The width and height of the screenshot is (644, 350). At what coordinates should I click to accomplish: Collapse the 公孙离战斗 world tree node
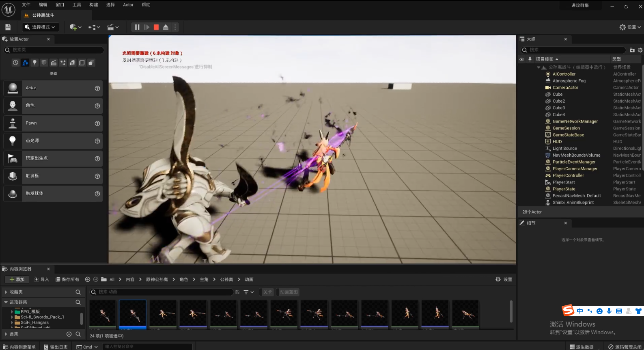click(x=538, y=67)
